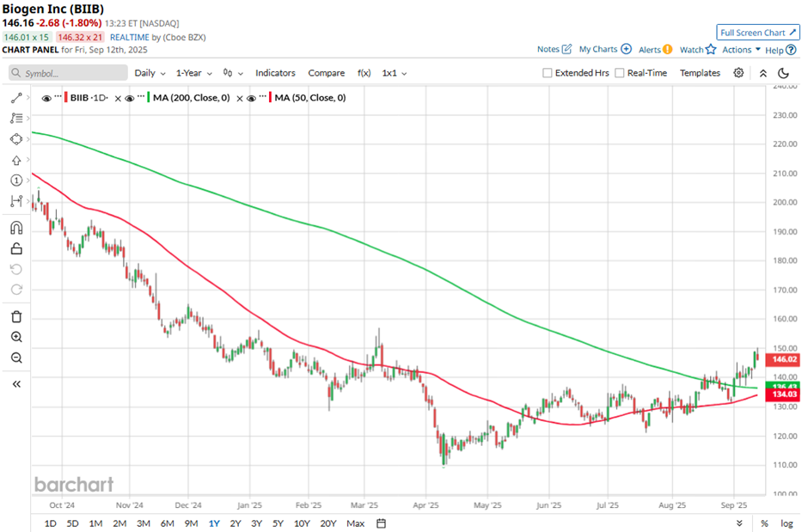Toggle percent scale
The width and height of the screenshot is (808, 532).
click(764, 523)
